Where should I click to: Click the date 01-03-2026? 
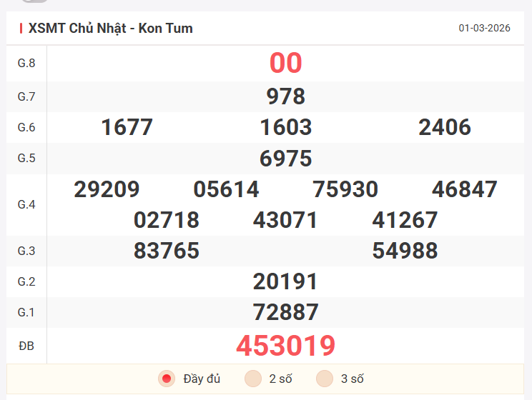click(x=484, y=29)
